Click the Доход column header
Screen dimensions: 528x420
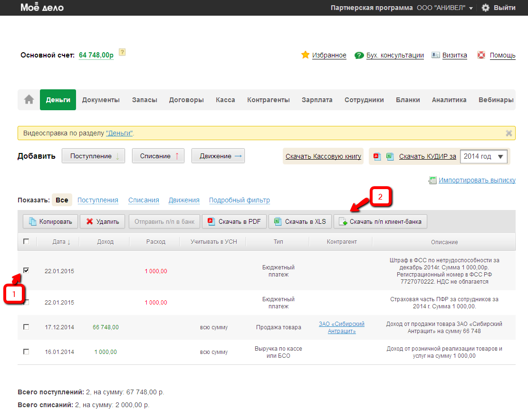click(x=106, y=242)
